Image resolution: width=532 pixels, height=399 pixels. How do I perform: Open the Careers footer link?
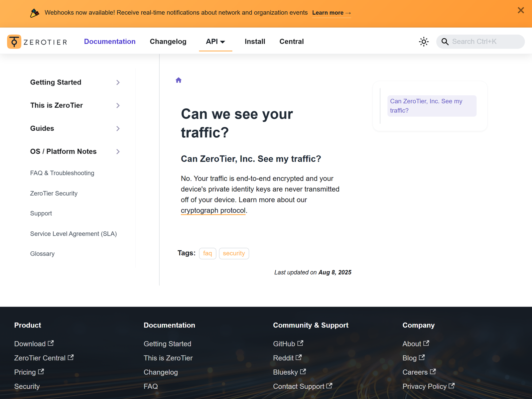(415, 372)
